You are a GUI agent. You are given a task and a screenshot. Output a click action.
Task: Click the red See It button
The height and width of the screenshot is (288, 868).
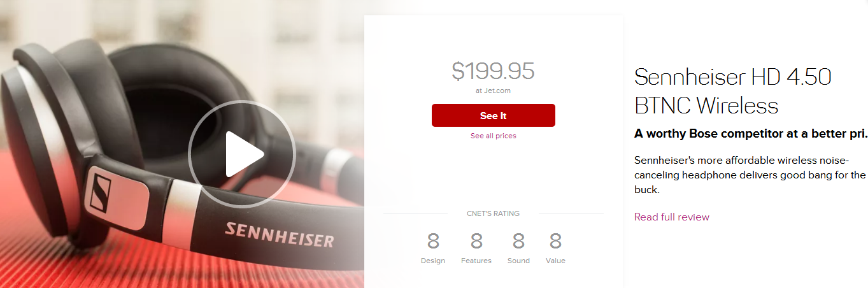click(494, 115)
